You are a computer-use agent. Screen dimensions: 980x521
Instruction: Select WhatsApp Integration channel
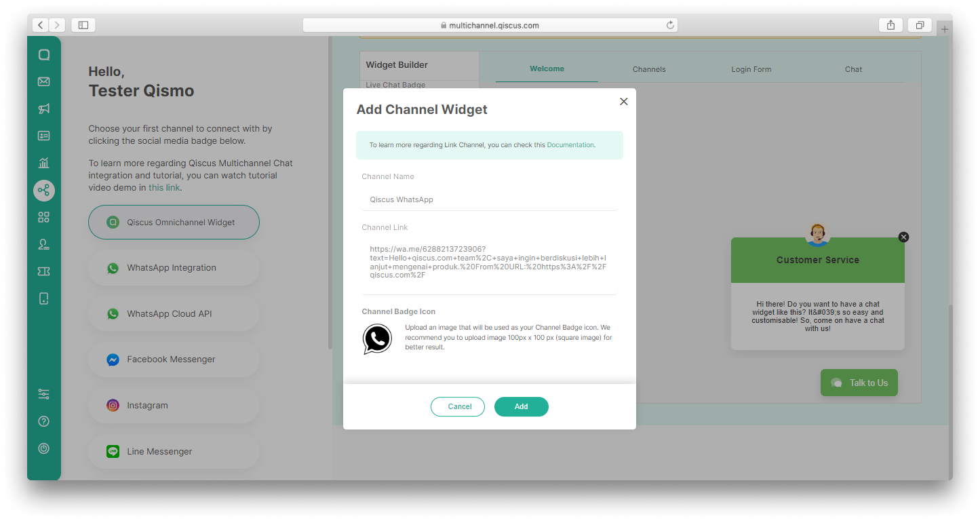pos(174,268)
